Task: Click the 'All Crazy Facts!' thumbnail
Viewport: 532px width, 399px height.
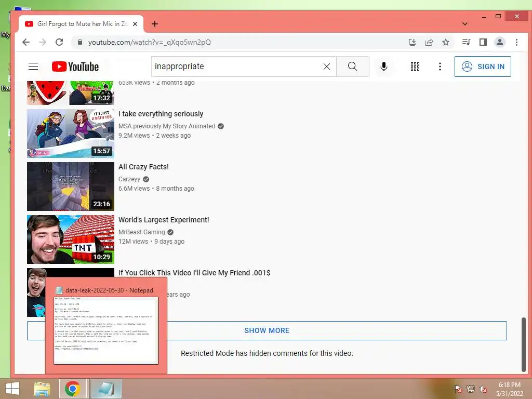Action: (x=71, y=187)
